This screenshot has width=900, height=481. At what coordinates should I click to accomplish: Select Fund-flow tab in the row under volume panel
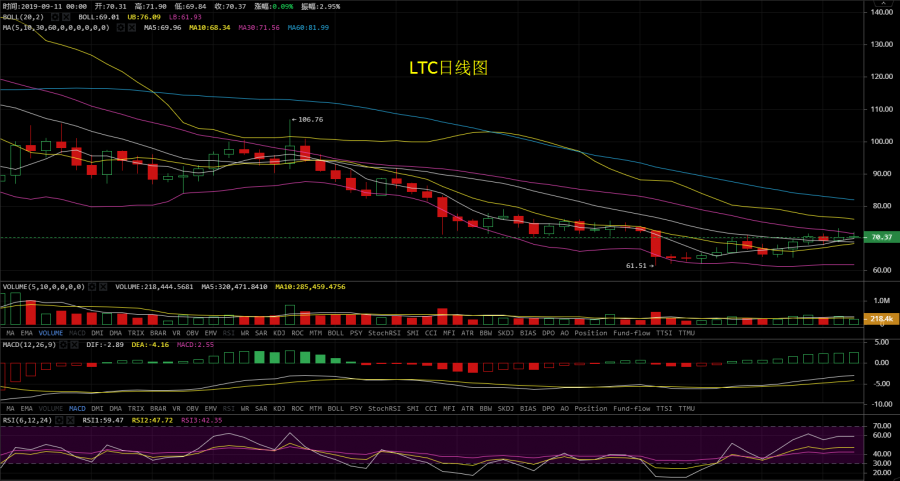632,332
